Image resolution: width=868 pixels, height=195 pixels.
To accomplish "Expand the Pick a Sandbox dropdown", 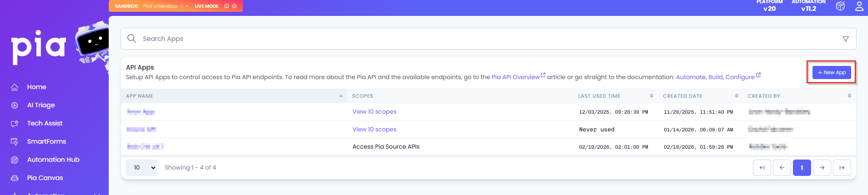I will 187,6.
